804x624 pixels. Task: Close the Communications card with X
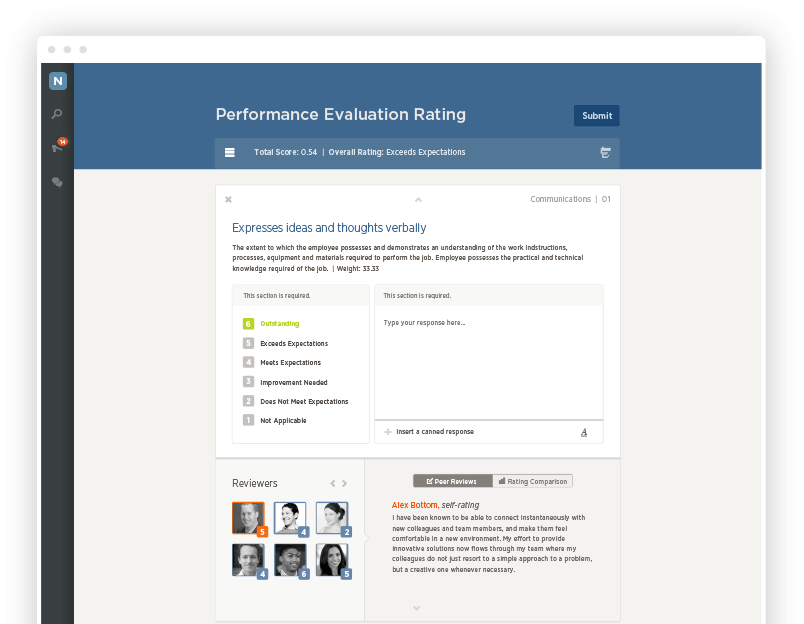click(x=228, y=199)
